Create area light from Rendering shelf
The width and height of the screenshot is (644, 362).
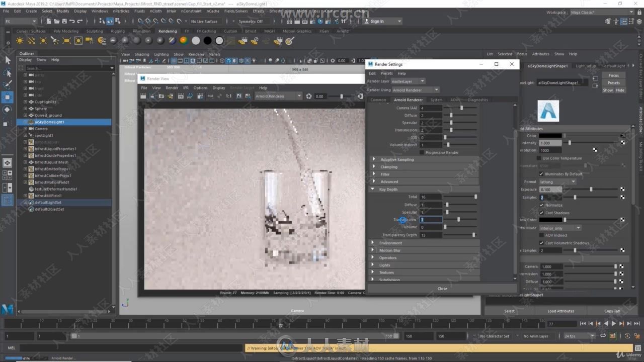67,41
